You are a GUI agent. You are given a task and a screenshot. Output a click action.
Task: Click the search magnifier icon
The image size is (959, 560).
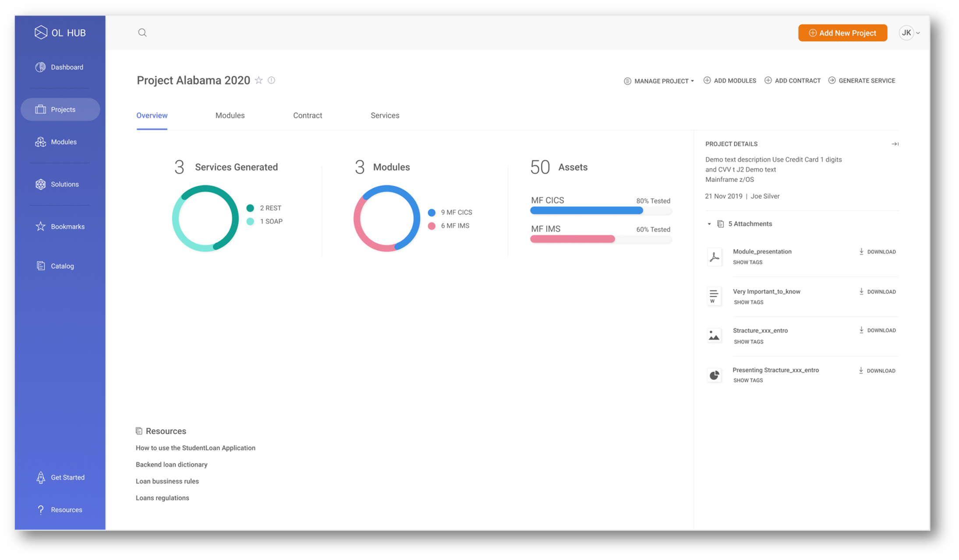[x=142, y=33]
